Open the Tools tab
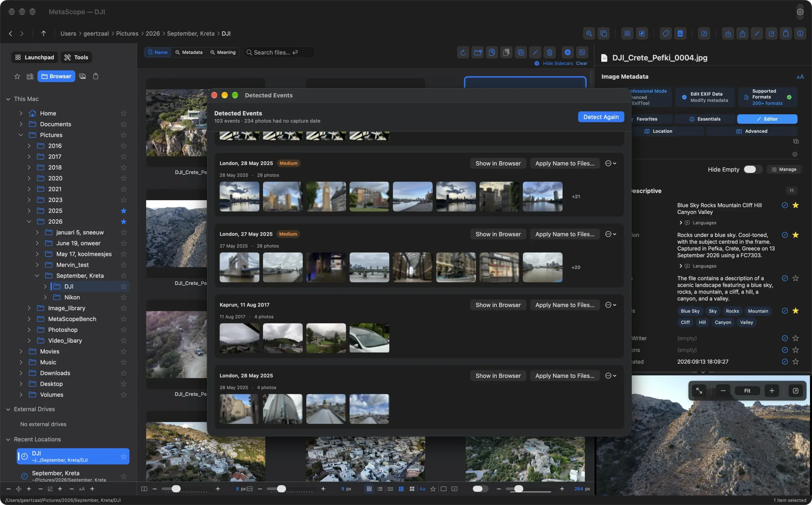 coord(76,58)
